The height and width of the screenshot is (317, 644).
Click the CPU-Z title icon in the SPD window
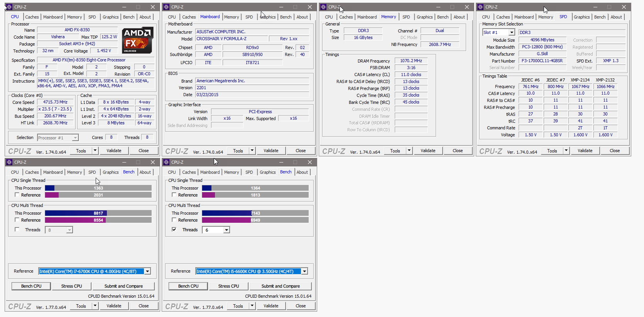pyautogui.click(x=480, y=7)
